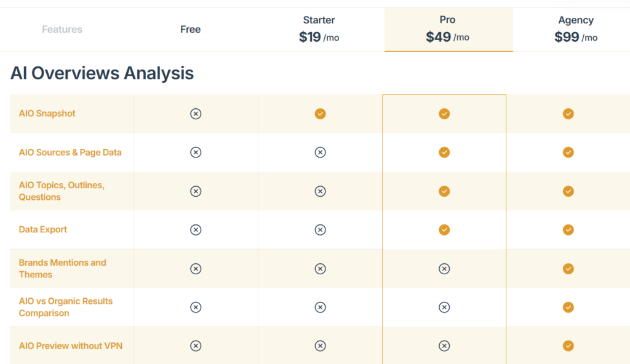Click the AIO Preview without VPN label
This screenshot has height=364, width=630.
(70, 346)
